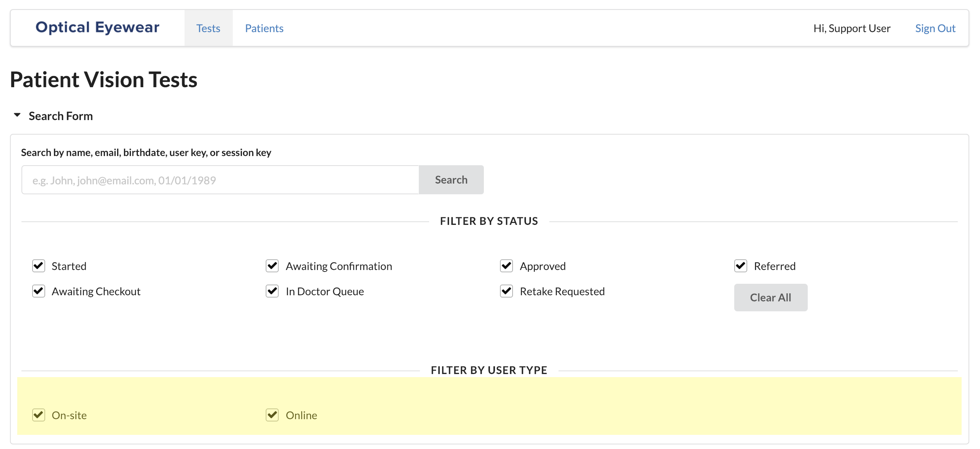Screen dimensions: 980x449
Task: Uncheck the In Doctor Queue checkbox
Action: (x=272, y=291)
